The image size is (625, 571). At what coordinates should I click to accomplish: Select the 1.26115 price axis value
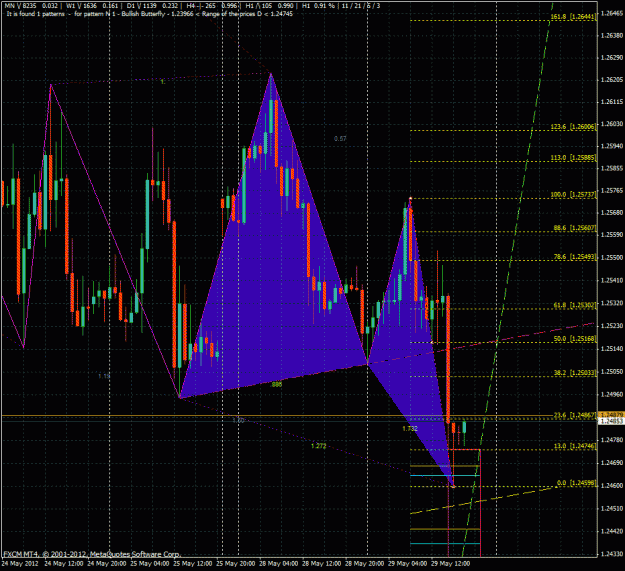[611, 102]
